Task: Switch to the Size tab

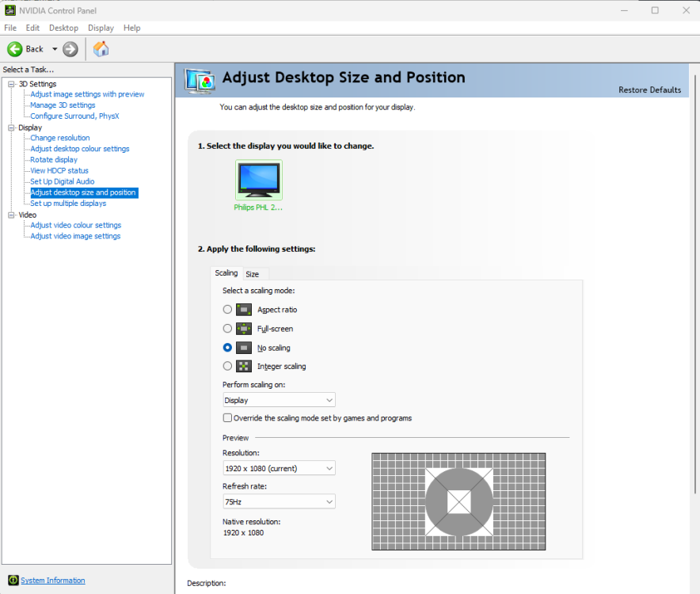Action: [x=252, y=274]
